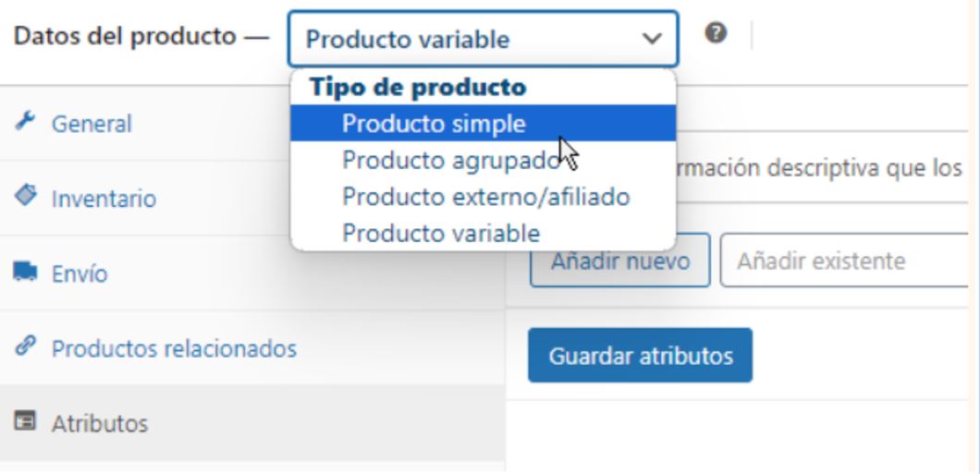Click the Productos relacionados link icon
Screen dimensions: 980x474
coord(24,348)
